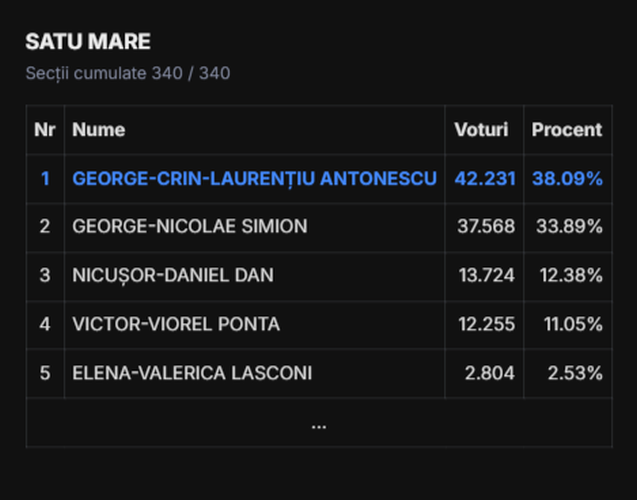Click Antonescu's 38.09% percentage
The image size is (637, 500).
click(x=568, y=179)
